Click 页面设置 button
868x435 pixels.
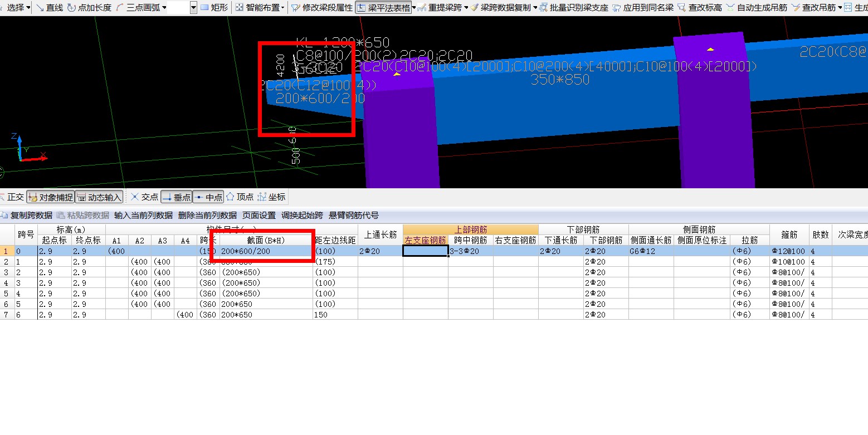click(x=259, y=216)
